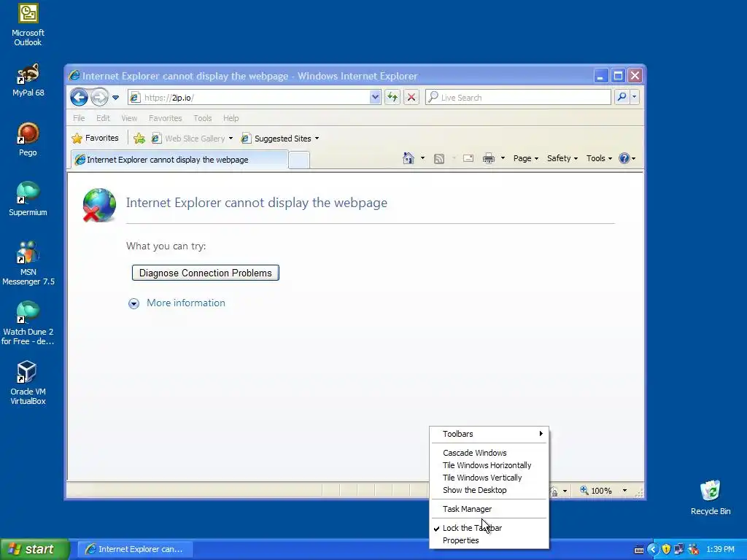Expand the address bar history dropdown
This screenshot has height=560, width=747.
coord(375,98)
